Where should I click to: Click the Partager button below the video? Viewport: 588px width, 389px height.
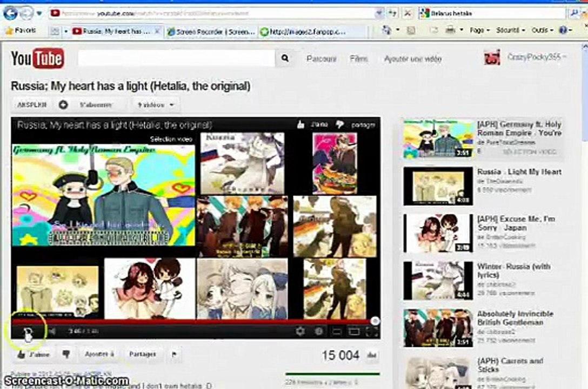click(x=143, y=354)
